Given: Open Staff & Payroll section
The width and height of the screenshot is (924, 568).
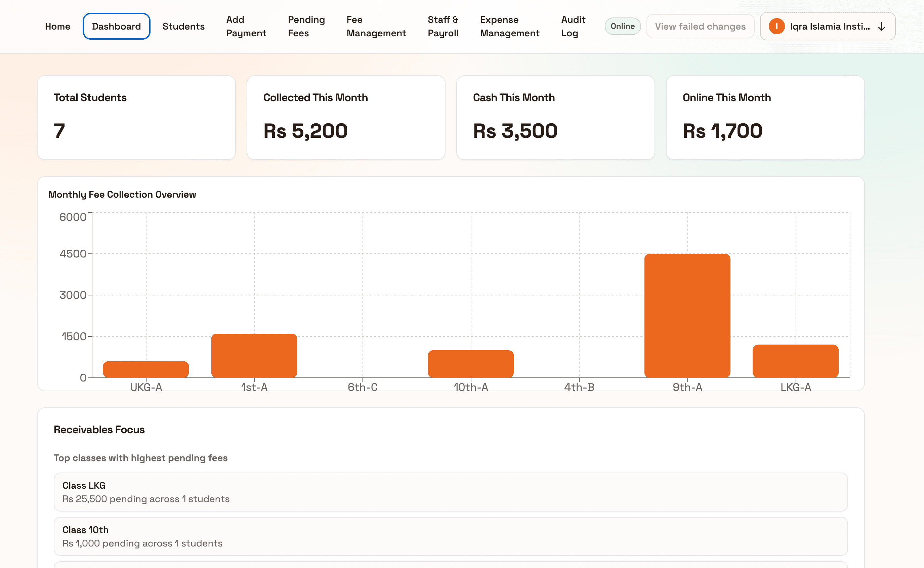Looking at the screenshot, I should click(443, 26).
